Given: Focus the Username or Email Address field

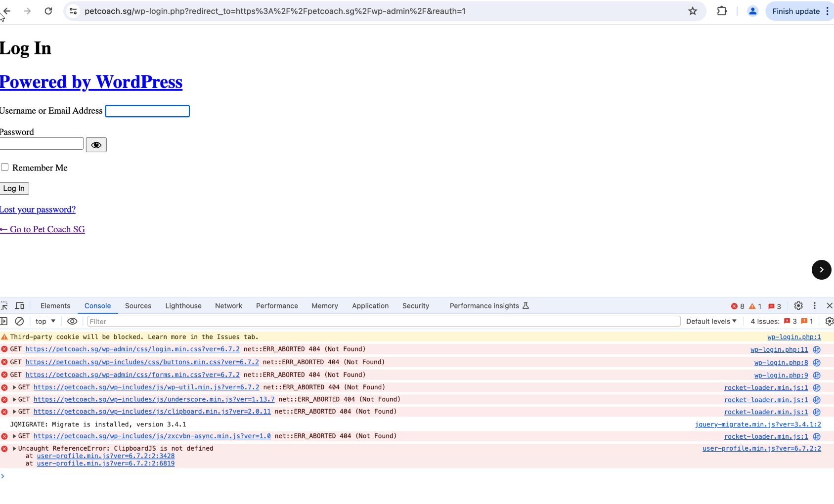Looking at the screenshot, I should [x=147, y=111].
